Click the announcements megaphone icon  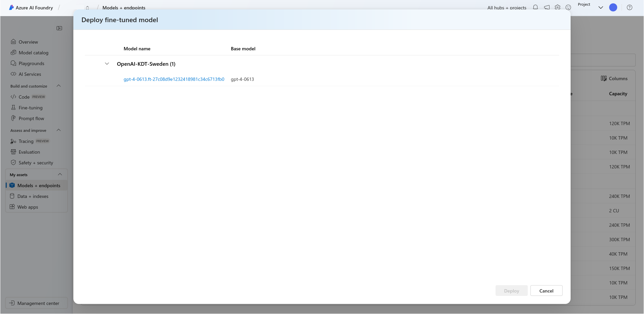[x=547, y=7]
